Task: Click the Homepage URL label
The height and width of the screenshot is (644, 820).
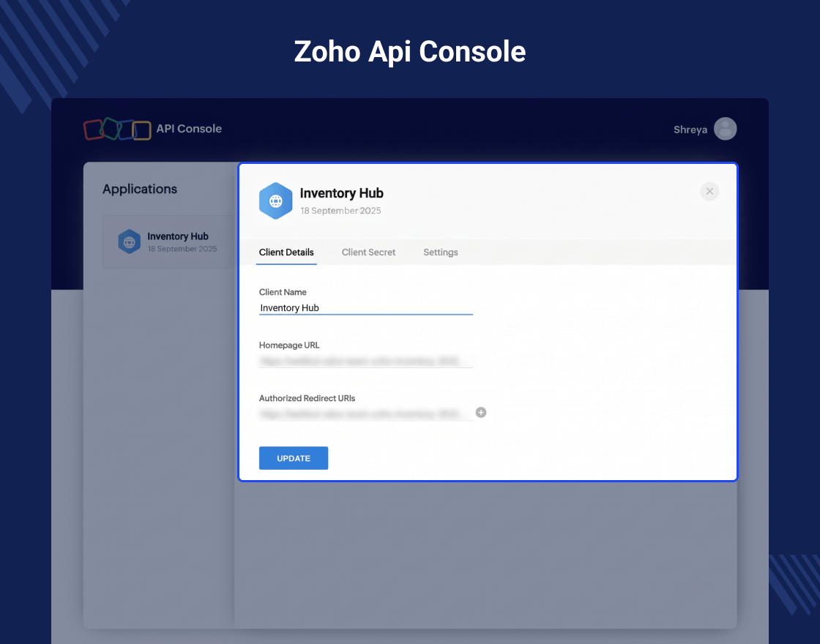Action: click(288, 345)
